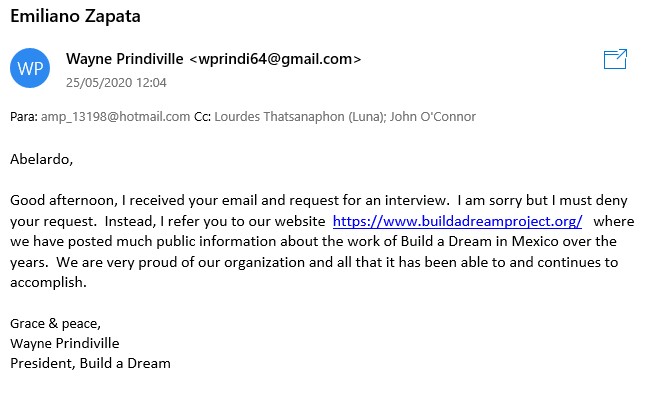The image size is (665, 402).
Task: Click the President, Build a Dream line
Action: 90,363
